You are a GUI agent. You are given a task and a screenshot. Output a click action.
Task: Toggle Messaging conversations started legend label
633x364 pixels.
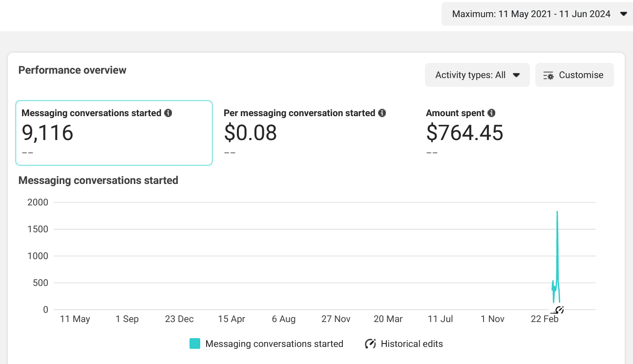click(x=274, y=344)
